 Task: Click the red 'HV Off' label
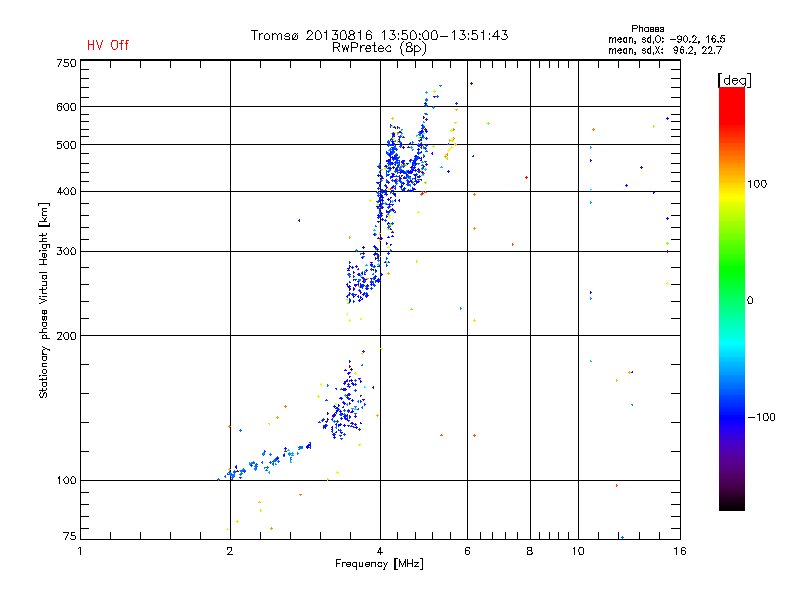point(108,45)
